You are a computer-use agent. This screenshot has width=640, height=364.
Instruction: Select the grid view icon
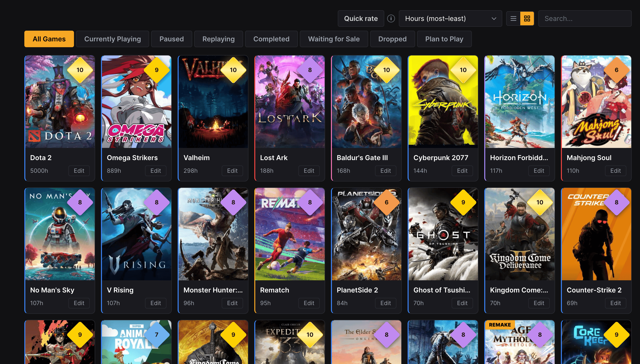click(527, 18)
